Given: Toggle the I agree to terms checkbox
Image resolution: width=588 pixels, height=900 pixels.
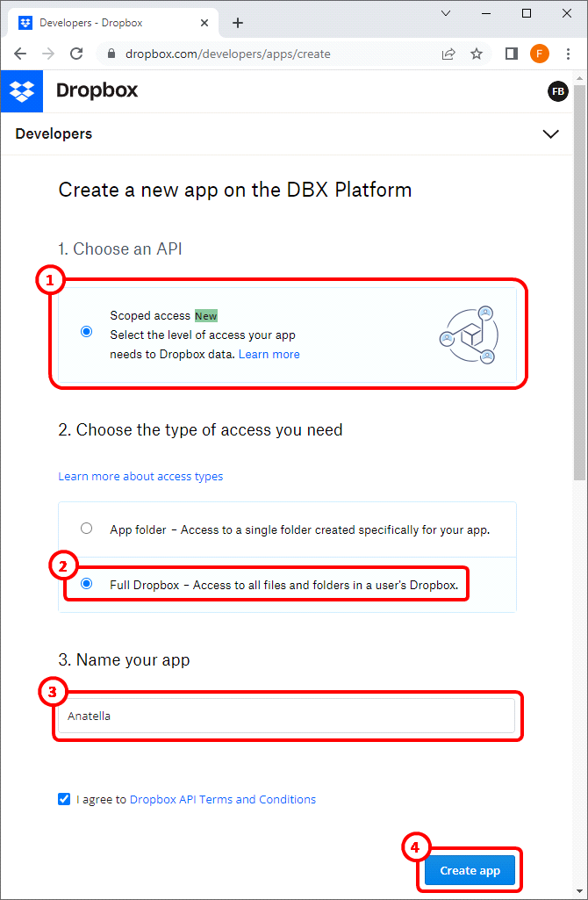Looking at the screenshot, I should click(x=64, y=799).
